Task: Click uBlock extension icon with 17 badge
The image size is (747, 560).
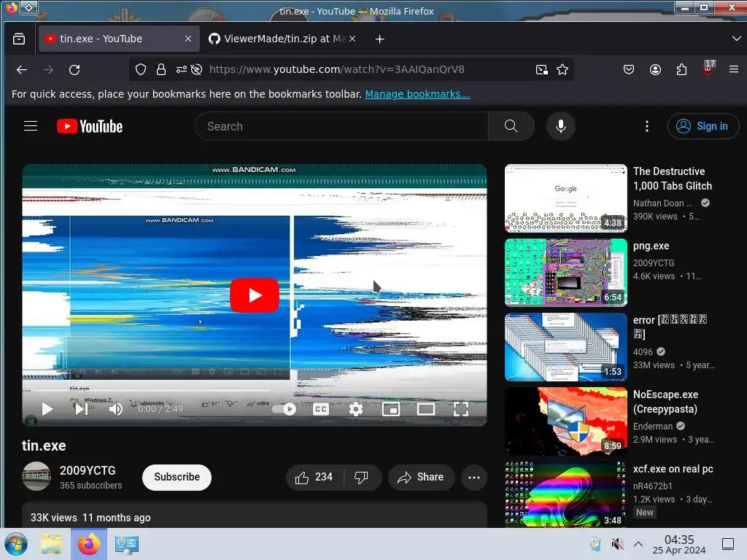Action: point(708,68)
